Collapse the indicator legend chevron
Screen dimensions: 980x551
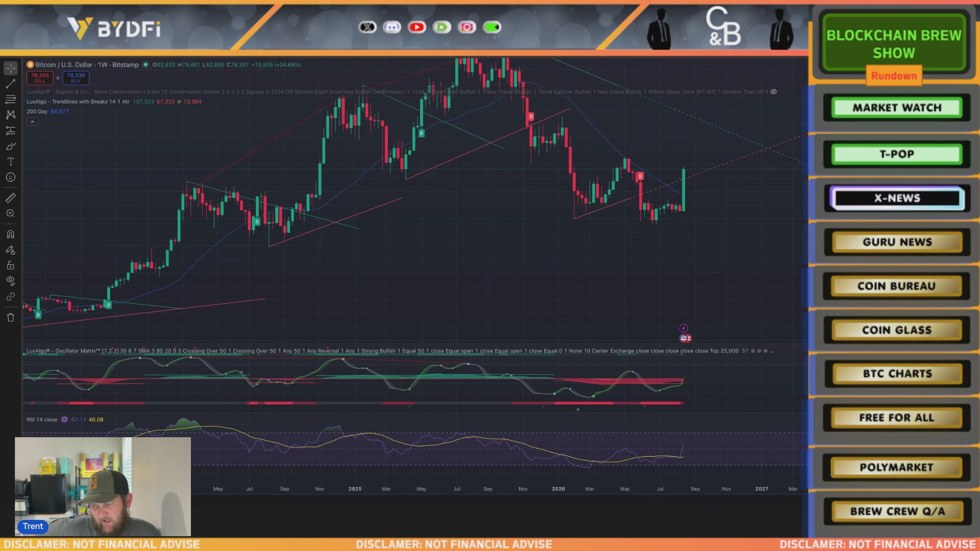32,121
